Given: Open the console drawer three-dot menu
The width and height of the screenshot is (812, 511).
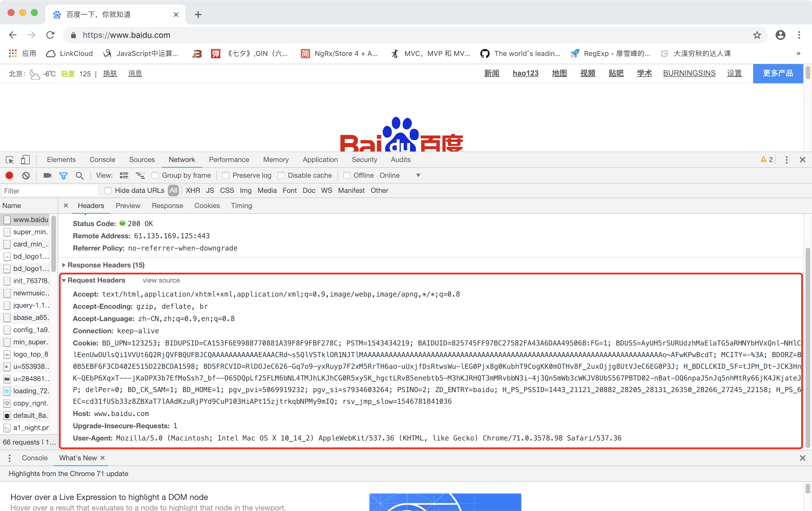Looking at the screenshot, I should tap(9, 458).
